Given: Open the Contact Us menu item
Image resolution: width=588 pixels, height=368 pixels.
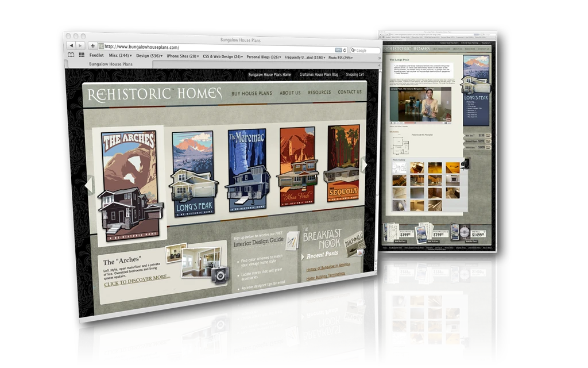Looking at the screenshot, I should tap(350, 91).
